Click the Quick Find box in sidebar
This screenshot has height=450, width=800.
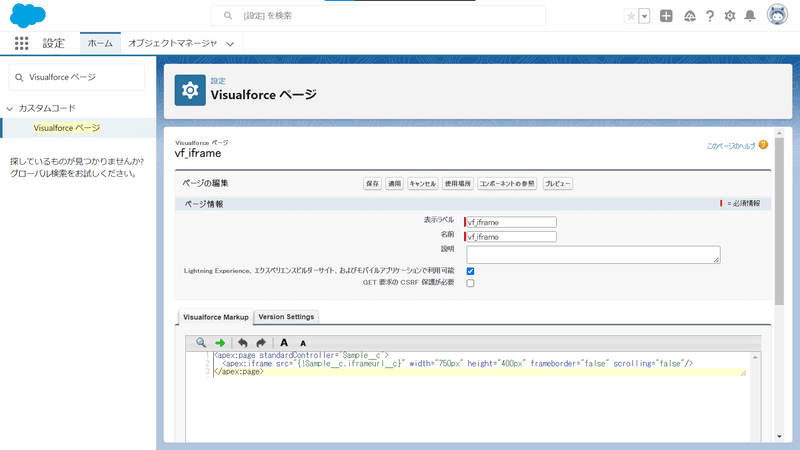77,77
